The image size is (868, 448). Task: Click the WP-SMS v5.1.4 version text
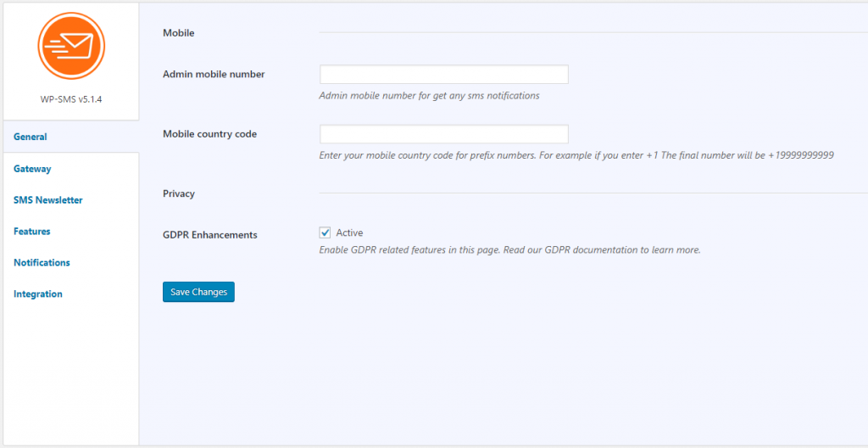(x=71, y=100)
